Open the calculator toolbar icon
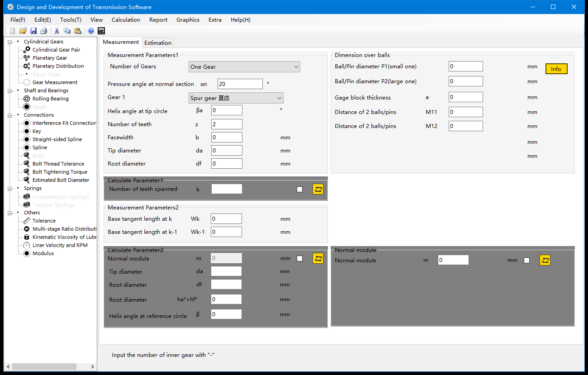The image size is (588, 375). [101, 31]
